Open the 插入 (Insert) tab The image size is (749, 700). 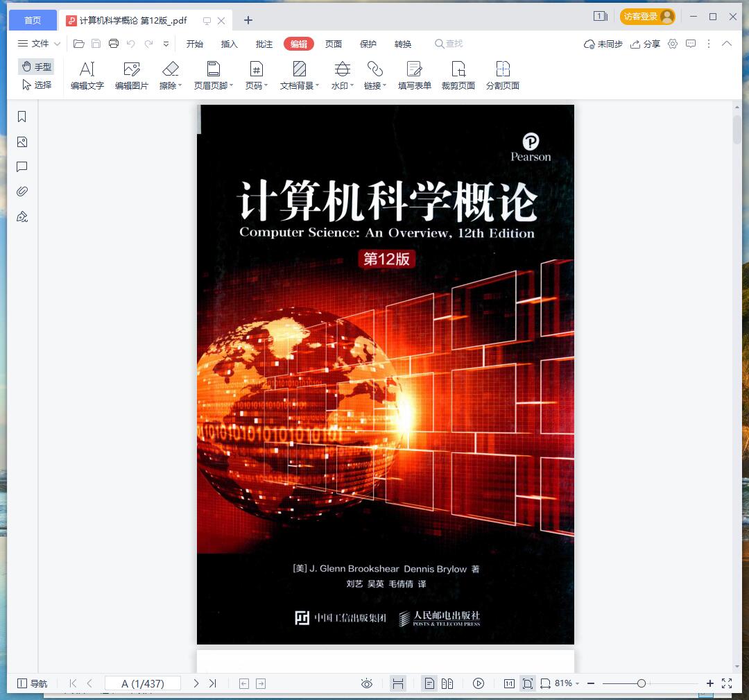click(230, 44)
